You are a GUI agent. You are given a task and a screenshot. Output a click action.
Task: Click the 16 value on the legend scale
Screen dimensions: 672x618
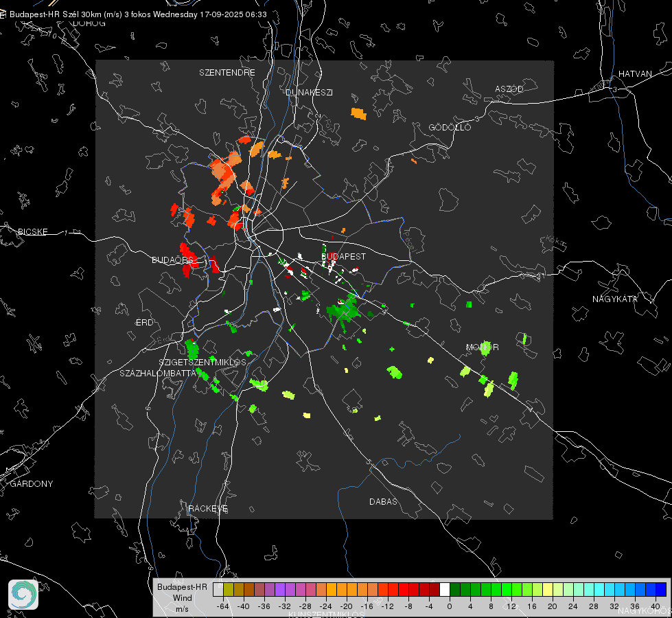click(531, 606)
